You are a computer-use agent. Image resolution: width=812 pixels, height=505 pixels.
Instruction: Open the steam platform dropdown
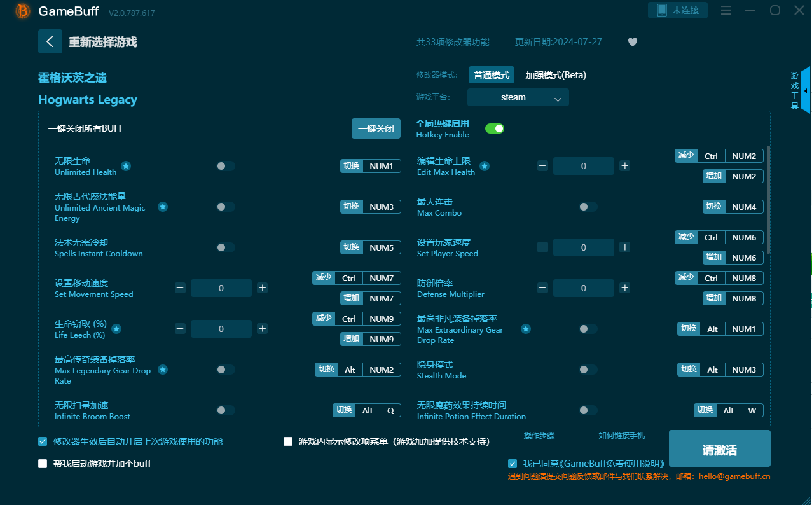(518, 97)
